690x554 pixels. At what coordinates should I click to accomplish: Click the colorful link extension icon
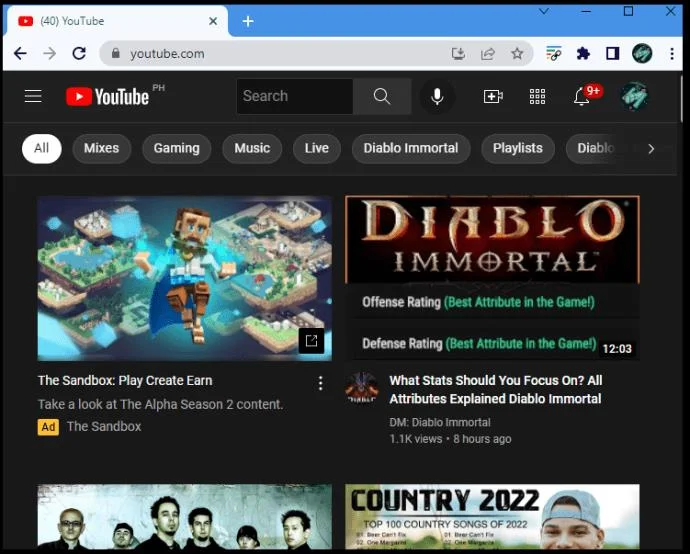554,54
